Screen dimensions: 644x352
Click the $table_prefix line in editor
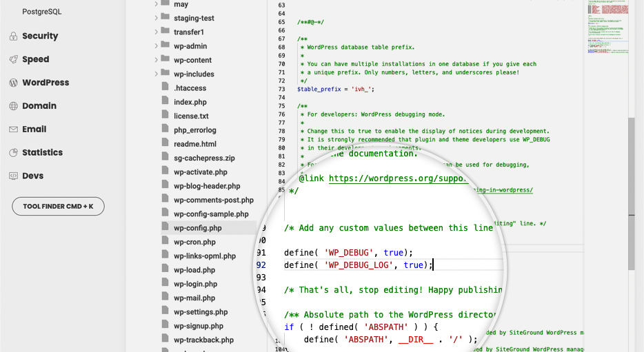click(x=336, y=89)
